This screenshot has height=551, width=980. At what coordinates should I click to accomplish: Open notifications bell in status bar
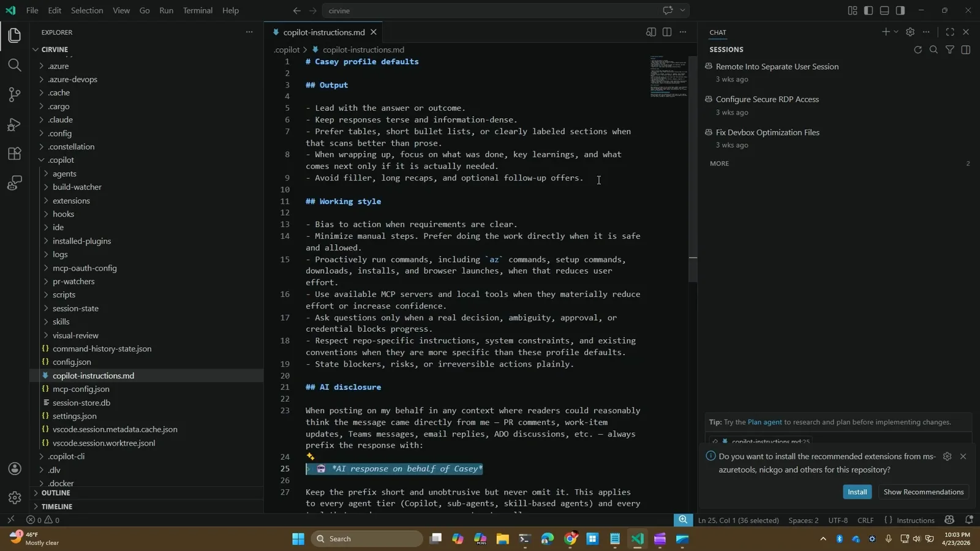pos(969,520)
